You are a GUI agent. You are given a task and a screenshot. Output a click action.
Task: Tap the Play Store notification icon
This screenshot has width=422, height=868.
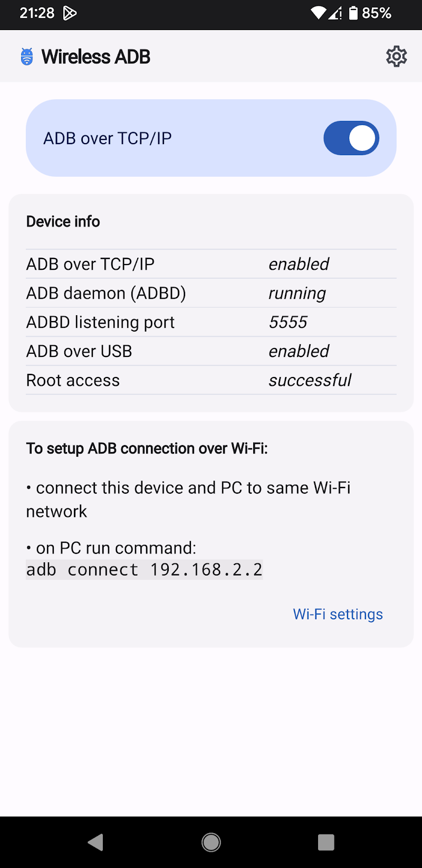[x=70, y=13]
